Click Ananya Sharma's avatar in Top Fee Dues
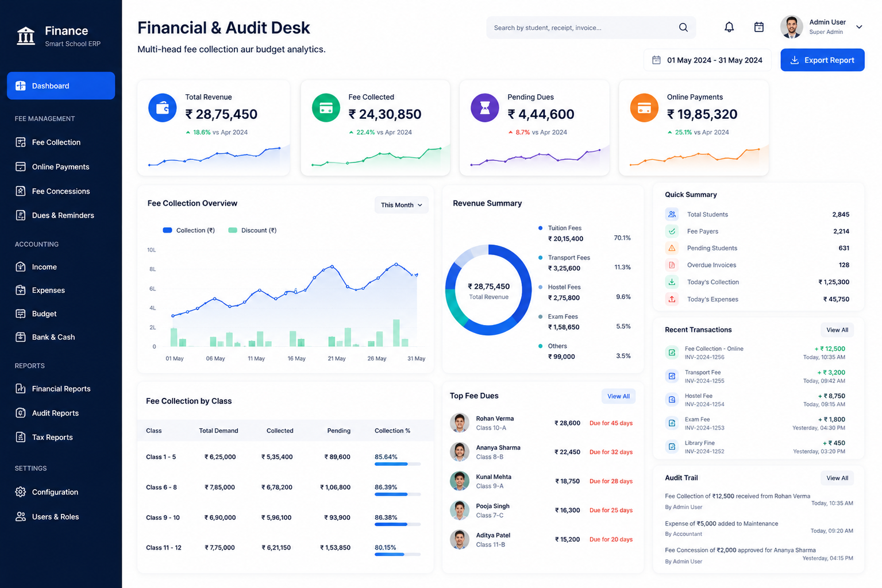The width and height of the screenshot is (882, 588). tap(460, 452)
